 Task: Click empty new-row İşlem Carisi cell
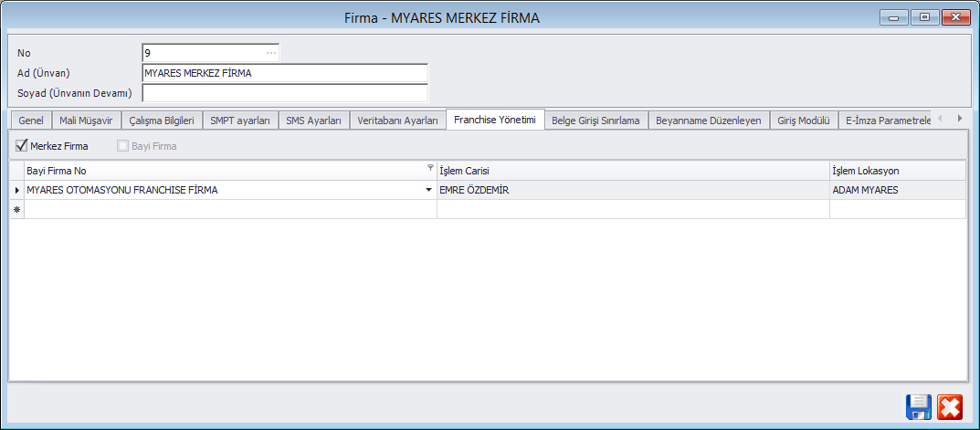pyautogui.click(x=633, y=209)
